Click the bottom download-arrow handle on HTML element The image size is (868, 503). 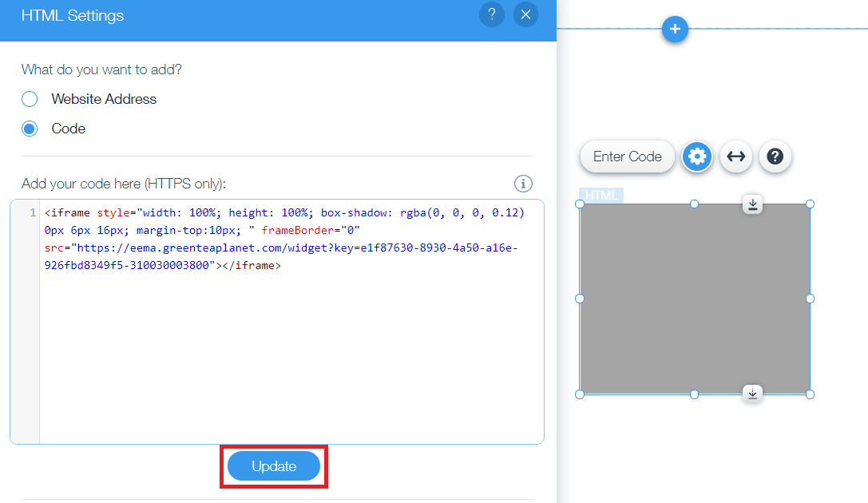(752, 394)
